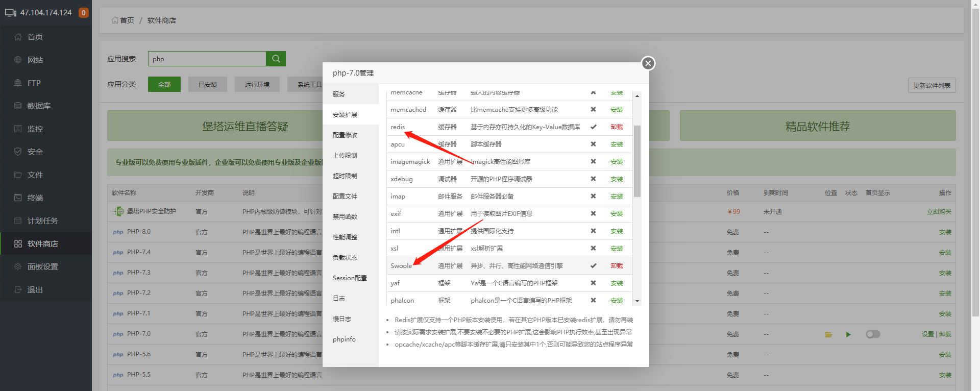
Task: Focus the application search field containing php
Action: coord(207,59)
